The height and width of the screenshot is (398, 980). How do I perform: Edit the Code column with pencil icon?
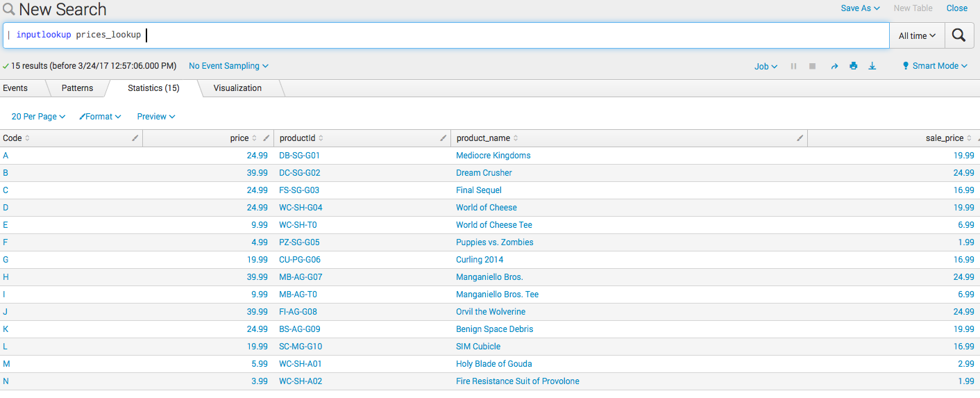[135, 138]
